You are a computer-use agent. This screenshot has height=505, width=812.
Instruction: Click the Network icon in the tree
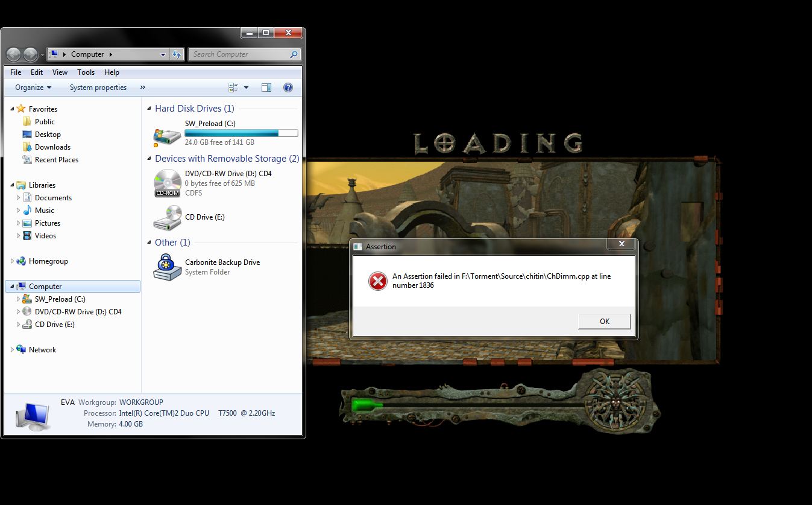point(21,350)
